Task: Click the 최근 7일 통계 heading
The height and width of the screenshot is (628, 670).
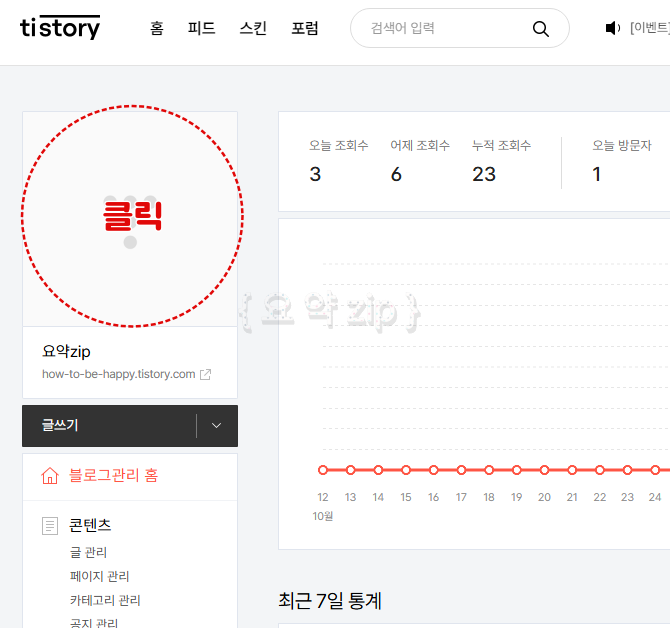Action: click(330, 601)
